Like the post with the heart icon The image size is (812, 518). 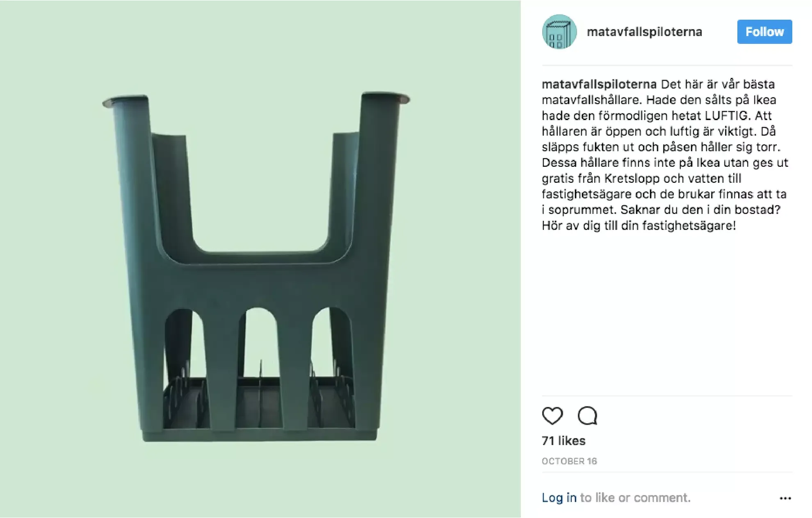pos(552,416)
